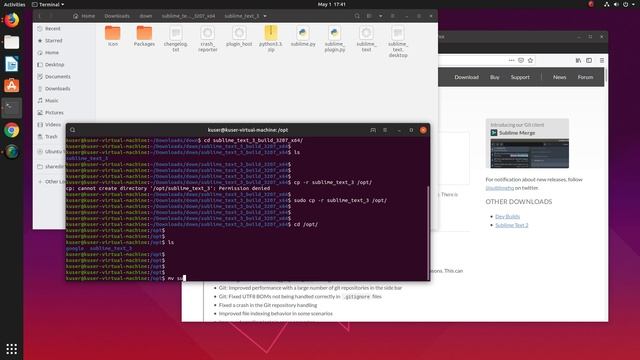Open the icon folder in Files
640x360 pixels.
113,36
